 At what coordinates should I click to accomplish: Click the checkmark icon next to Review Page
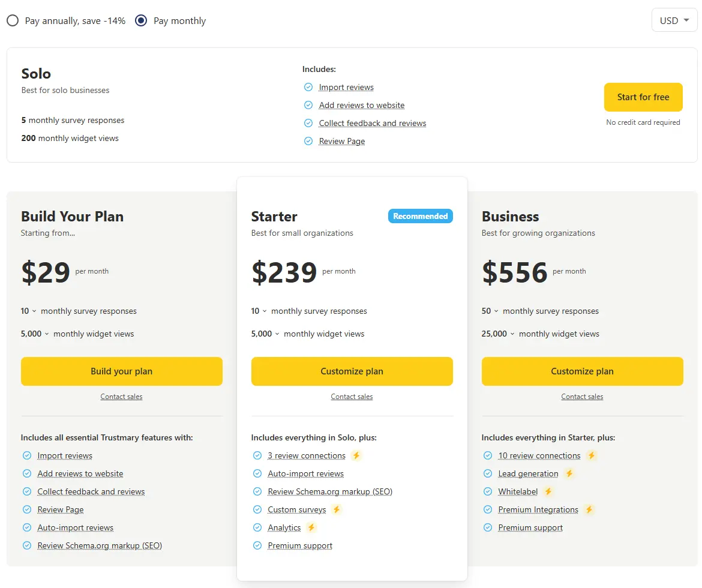(x=308, y=141)
